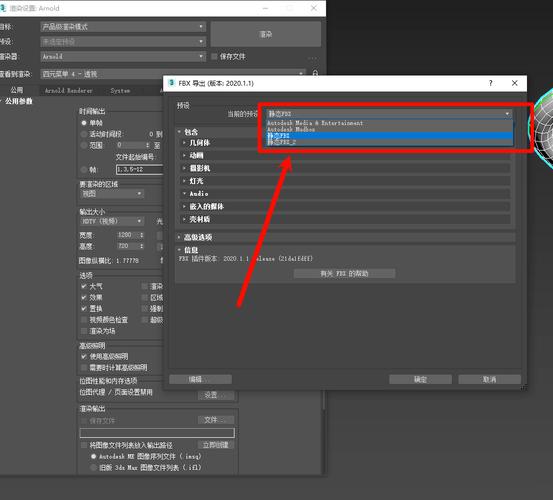Toggle the 大气 (Atmospherics) checkbox
Image resolution: width=553 pixels, height=500 pixels.
tap(84, 286)
